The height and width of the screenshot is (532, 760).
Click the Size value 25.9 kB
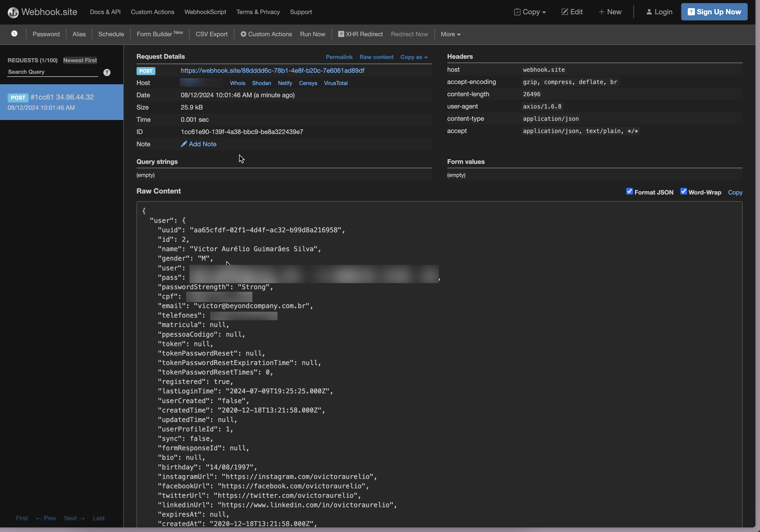click(192, 107)
